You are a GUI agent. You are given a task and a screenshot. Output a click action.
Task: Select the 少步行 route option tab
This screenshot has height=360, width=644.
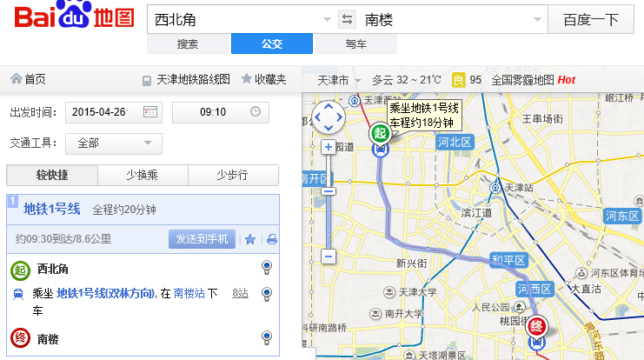click(233, 175)
